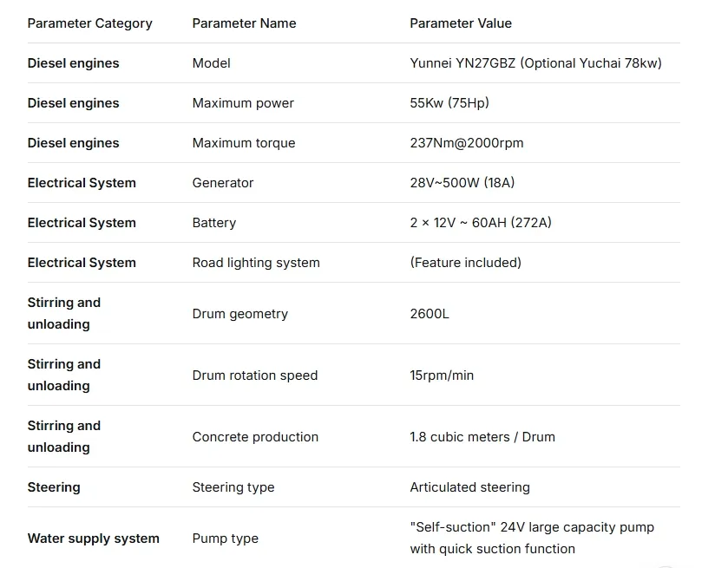Select the 237Nm@2000rpm value
Viewport: 728px width, 568px height.
click(467, 143)
